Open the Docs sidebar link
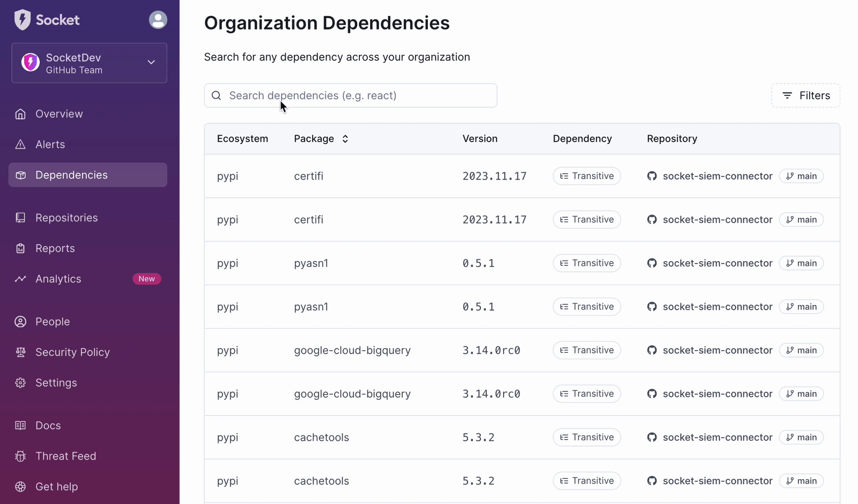858x504 pixels. point(48,426)
